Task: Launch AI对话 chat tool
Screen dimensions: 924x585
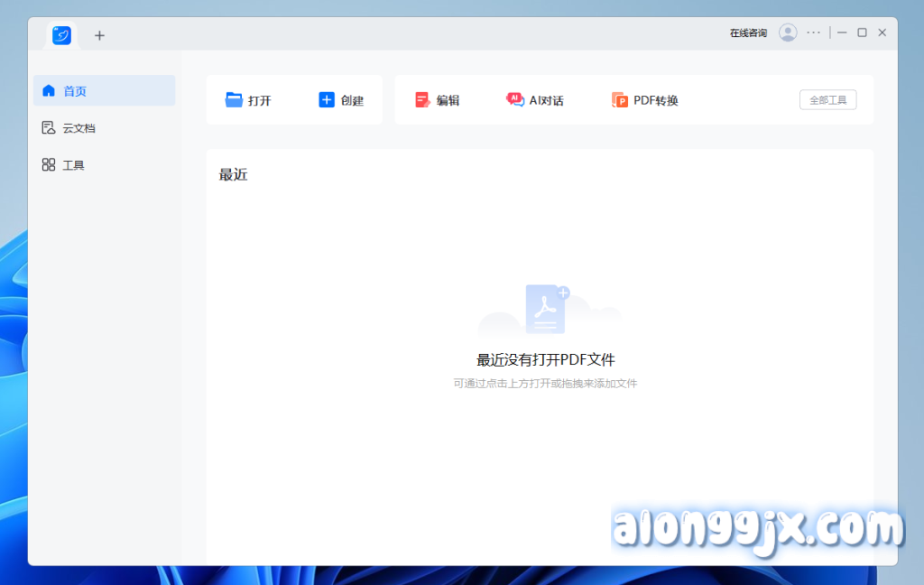Action: (x=515, y=100)
